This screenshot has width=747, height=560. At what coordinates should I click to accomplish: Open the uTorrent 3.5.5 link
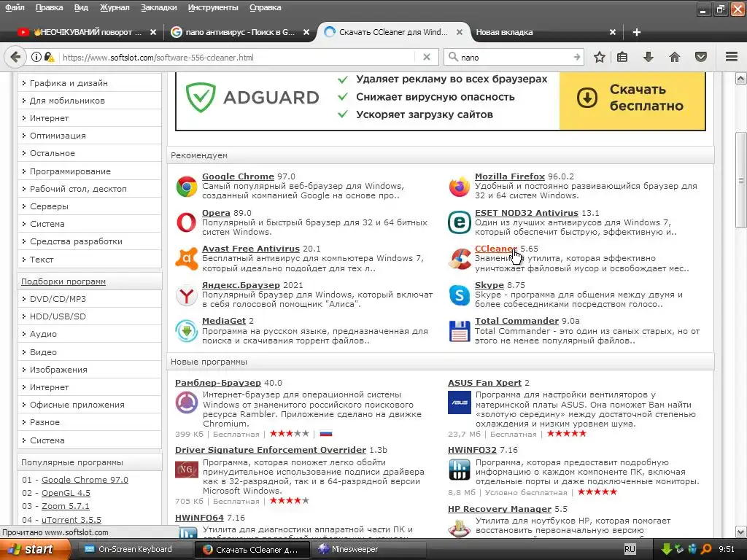(71, 520)
